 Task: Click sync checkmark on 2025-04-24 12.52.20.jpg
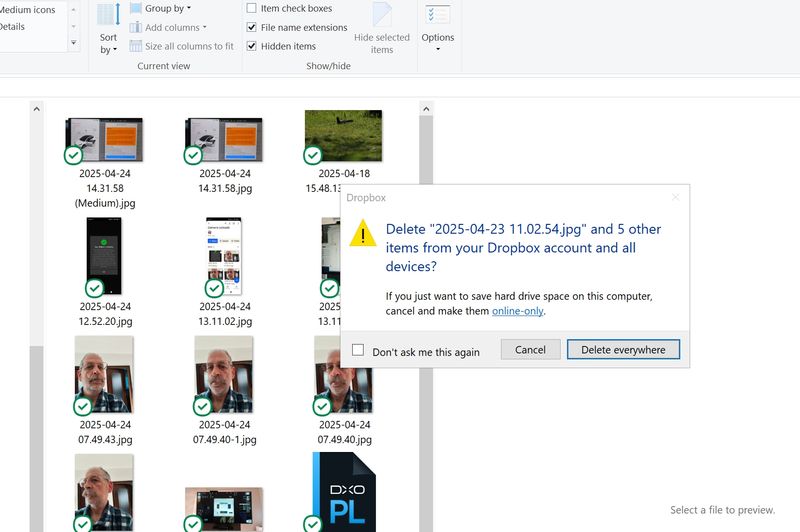94,288
